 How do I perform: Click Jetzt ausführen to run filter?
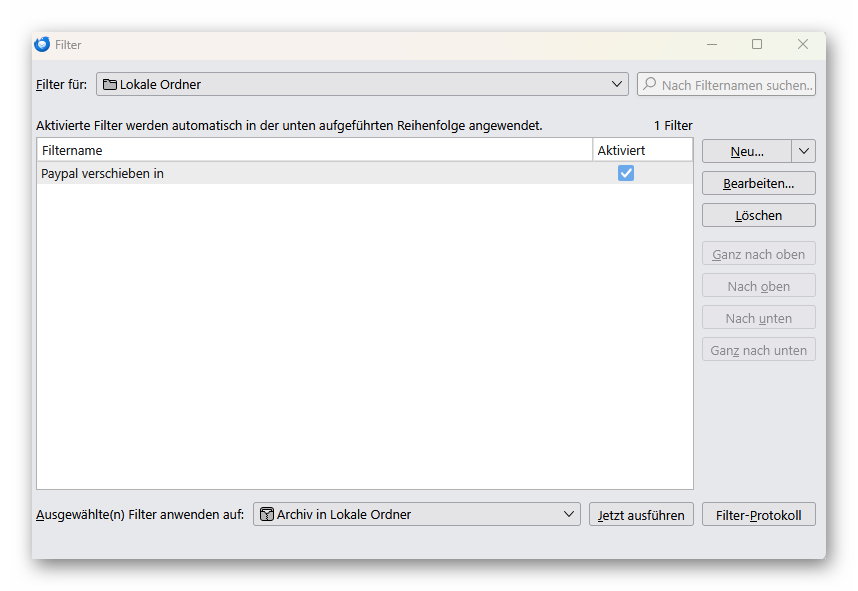click(x=641, y=514)
